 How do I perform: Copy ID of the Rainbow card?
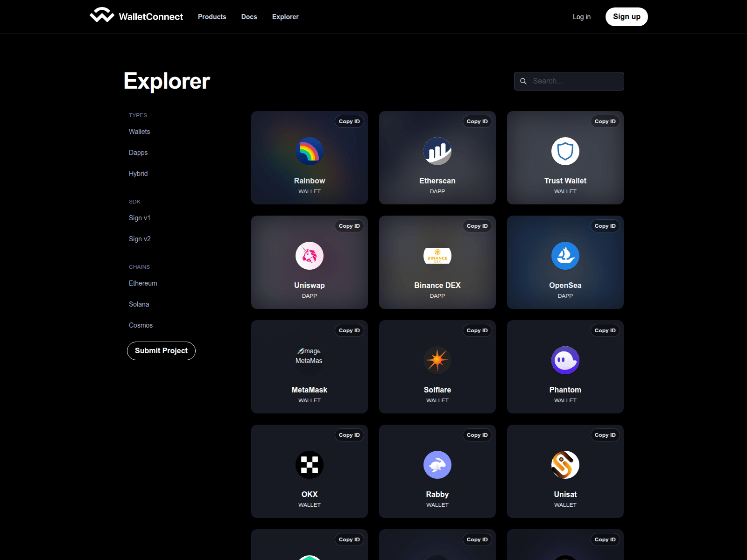coord(349,121)
